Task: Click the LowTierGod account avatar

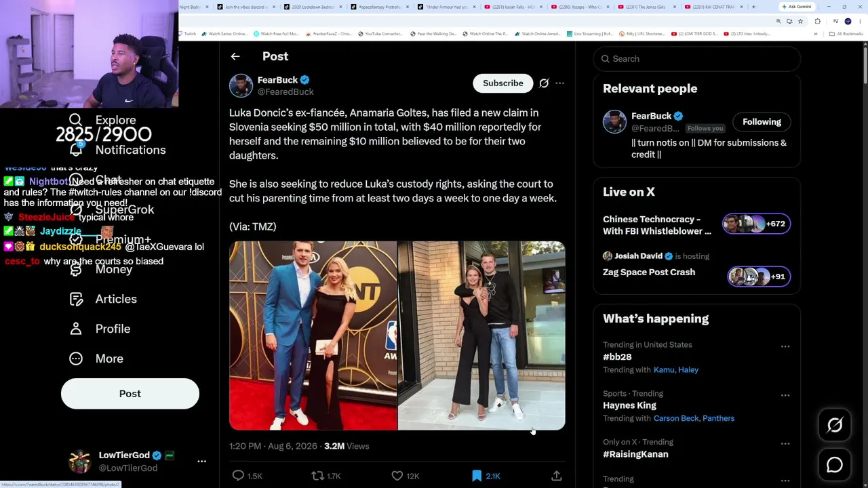Action: (x=80, y=461)
